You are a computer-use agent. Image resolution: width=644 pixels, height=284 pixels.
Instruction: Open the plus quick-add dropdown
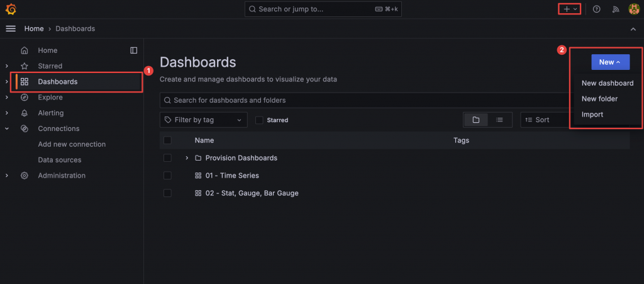[570, 9]
